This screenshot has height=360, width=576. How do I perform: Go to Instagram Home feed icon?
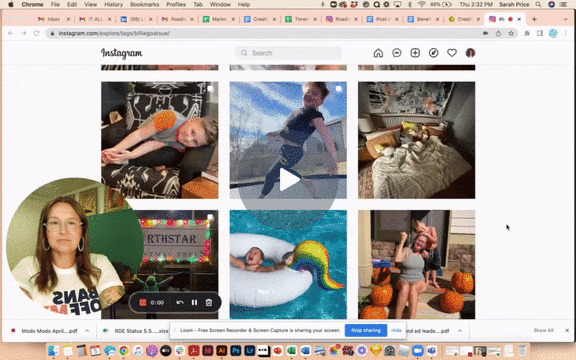pyautogui.click(x=378, y=53)
